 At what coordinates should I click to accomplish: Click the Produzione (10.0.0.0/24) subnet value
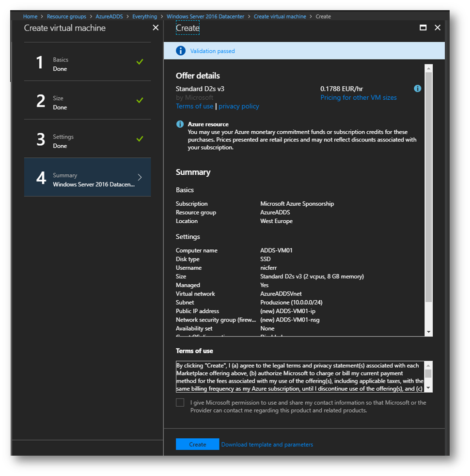pos(291,302)
